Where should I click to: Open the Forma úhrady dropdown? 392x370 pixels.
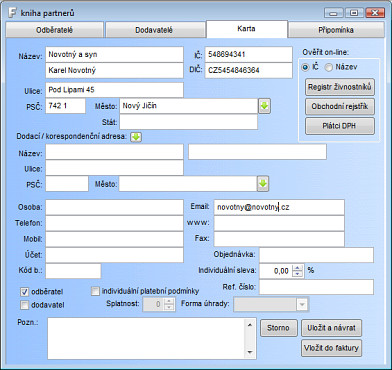click(x=302, y=304)
